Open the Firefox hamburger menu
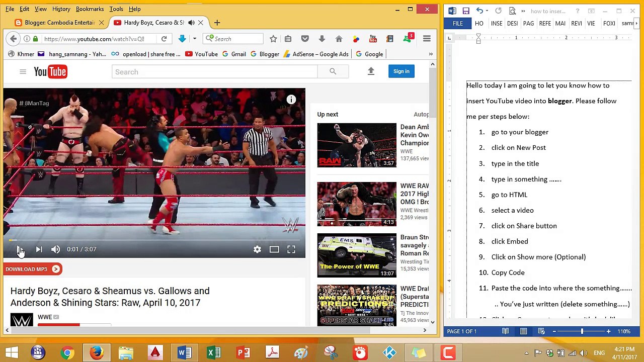This screenshot has height=362, width=644. pyautogui.click(x=427, y=39)
